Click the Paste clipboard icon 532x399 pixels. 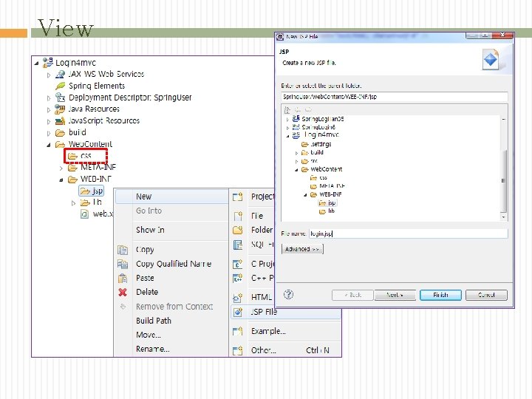[123, 279]
